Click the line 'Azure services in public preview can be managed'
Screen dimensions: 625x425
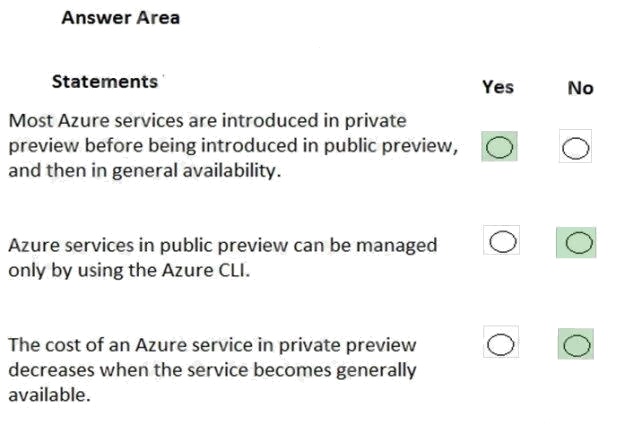tap(222, 245)
